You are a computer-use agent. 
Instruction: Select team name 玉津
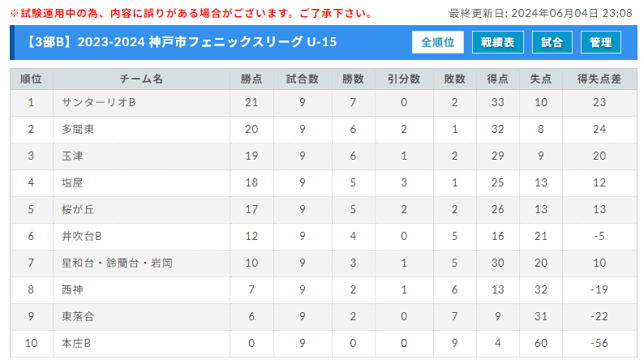[72, 156]
